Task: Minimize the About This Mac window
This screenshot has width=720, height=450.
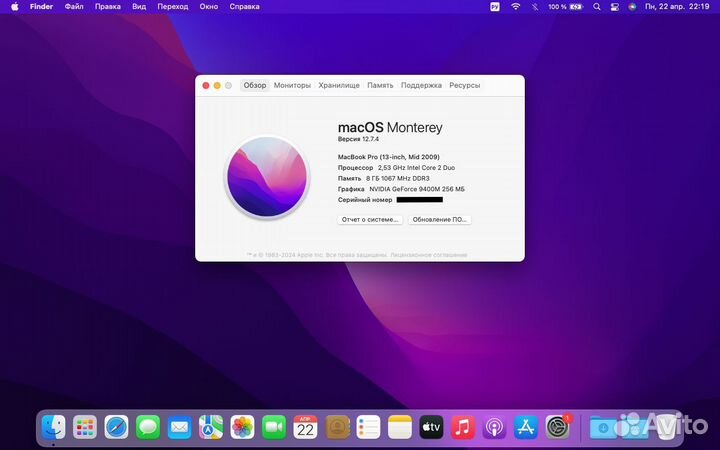Action: coord(217,85)
